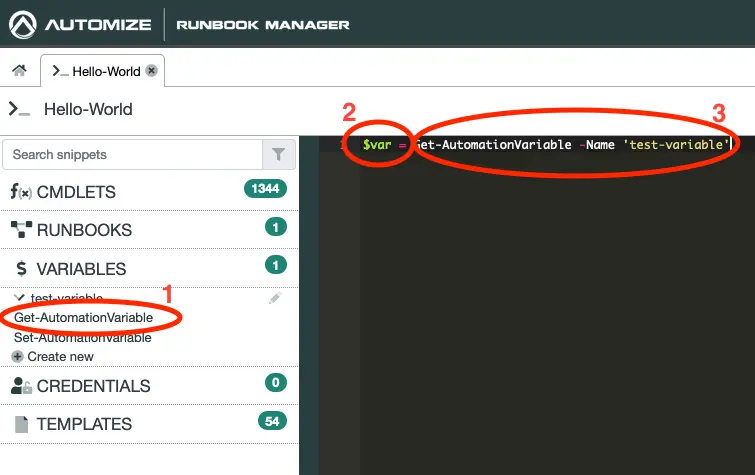755x475 pixels.
Task: Collapse the VARIABLES section
Action: [149, 268]
